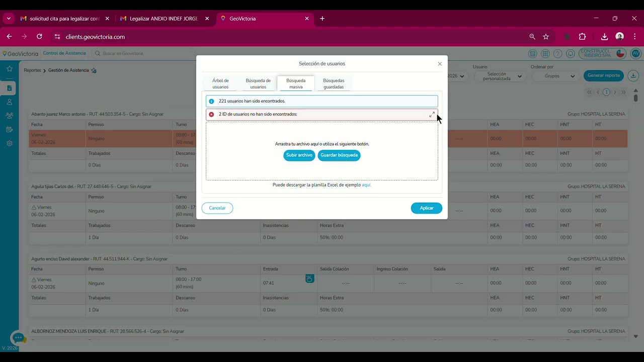Open the store icon in GeoVictoria header
The height and width of the screenshot is (362, 644).
[532, 53]
